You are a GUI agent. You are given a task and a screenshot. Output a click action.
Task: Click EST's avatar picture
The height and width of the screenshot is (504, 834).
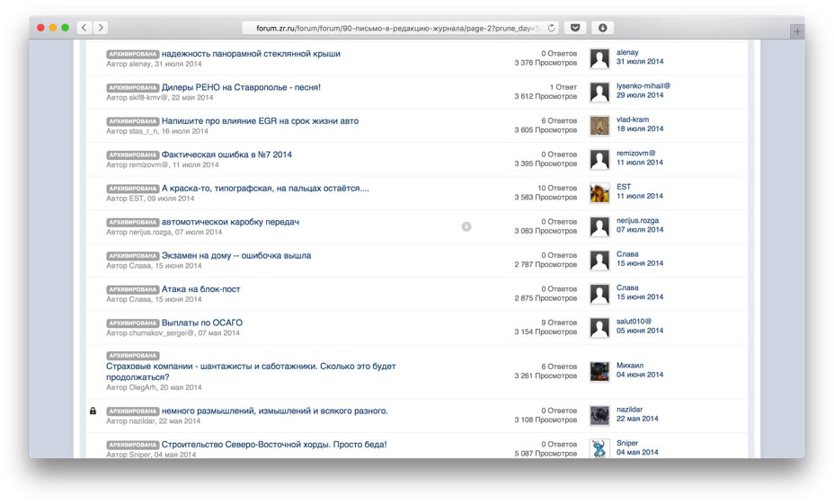[599, 193]
